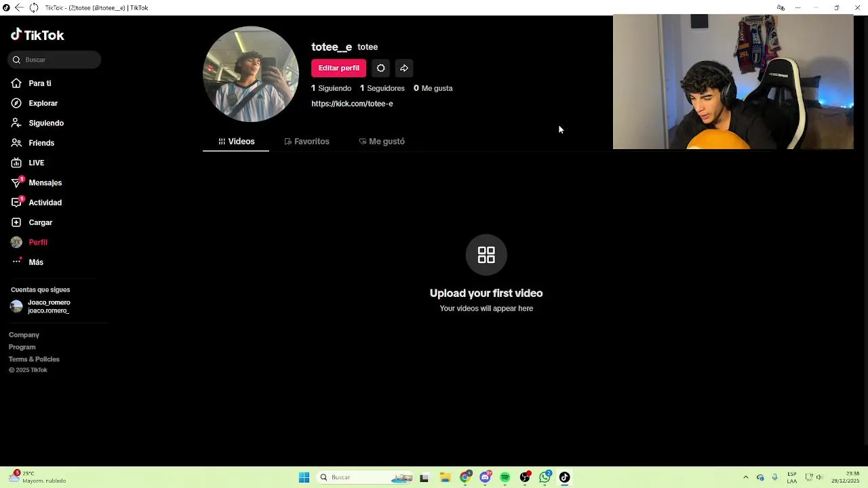View the 1 Seguidores list

(382, 88)
